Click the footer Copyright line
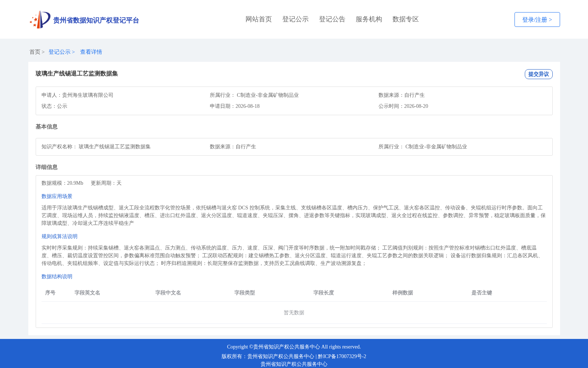This screenshot has width=588, height=368. (x=294, y=347)
